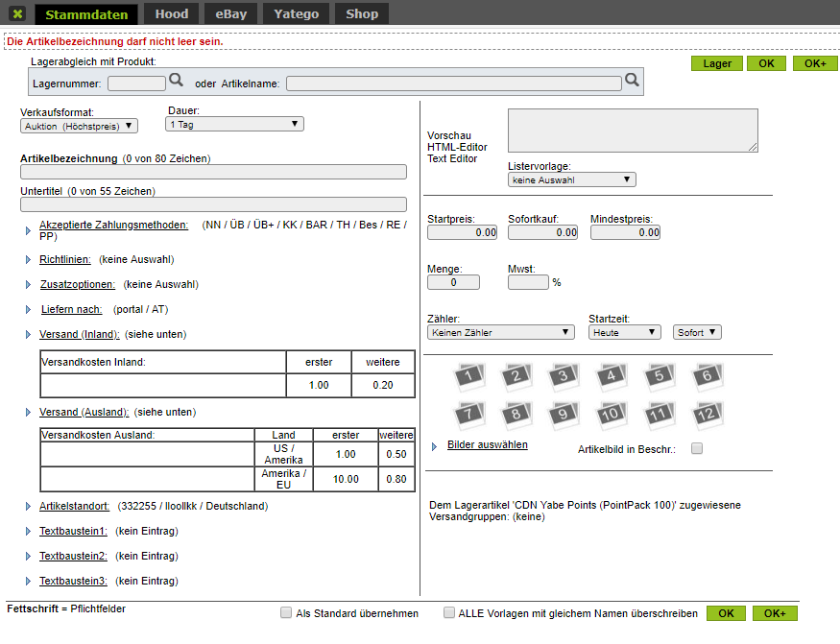Expand the Textbaustein1 triangle
The height and width of the screenshot is (644, 840).
(x=29, y=532)
